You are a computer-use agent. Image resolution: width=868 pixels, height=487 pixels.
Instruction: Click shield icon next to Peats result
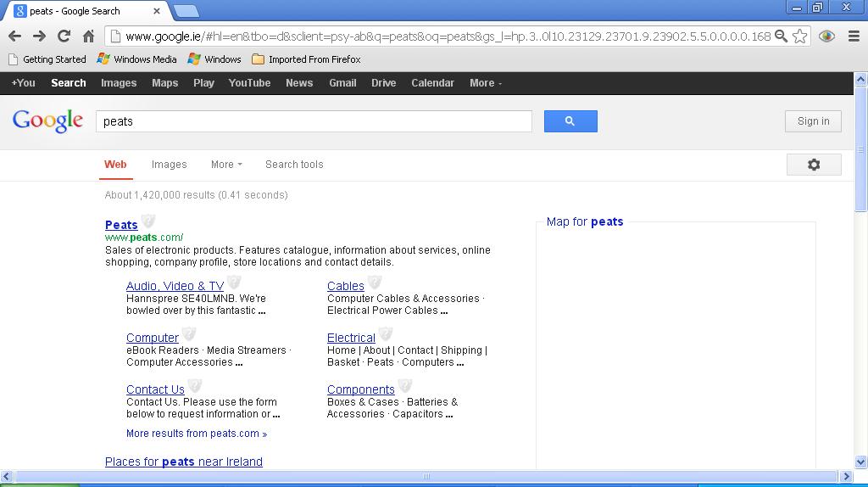147,221
